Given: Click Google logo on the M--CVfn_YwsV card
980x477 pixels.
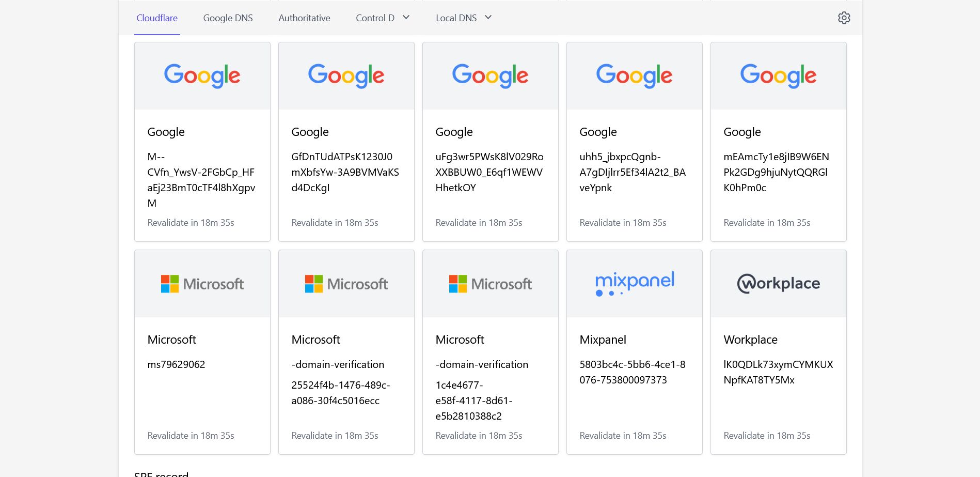Looking at the screenshot, I should 202,76.
